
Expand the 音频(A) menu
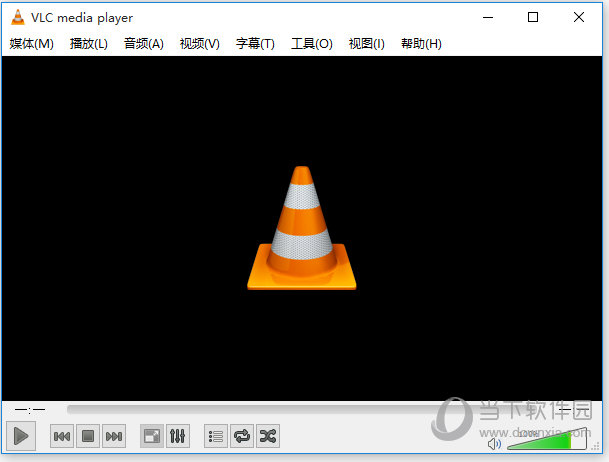coord(143,44)
